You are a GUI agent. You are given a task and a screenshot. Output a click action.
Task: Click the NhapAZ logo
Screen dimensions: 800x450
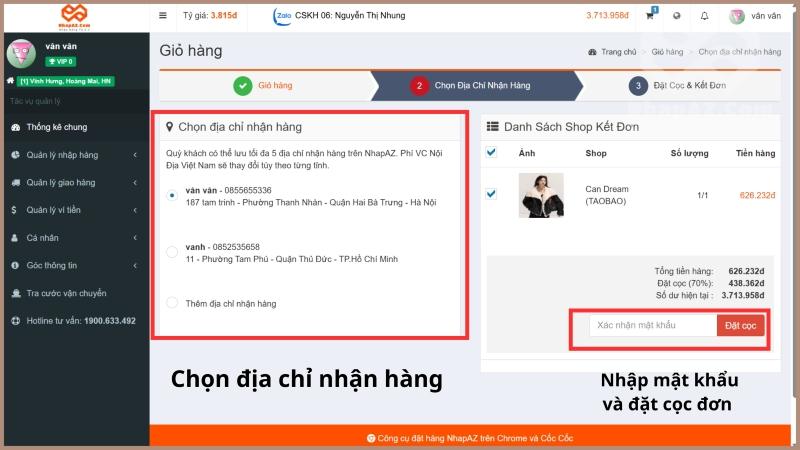74,15
